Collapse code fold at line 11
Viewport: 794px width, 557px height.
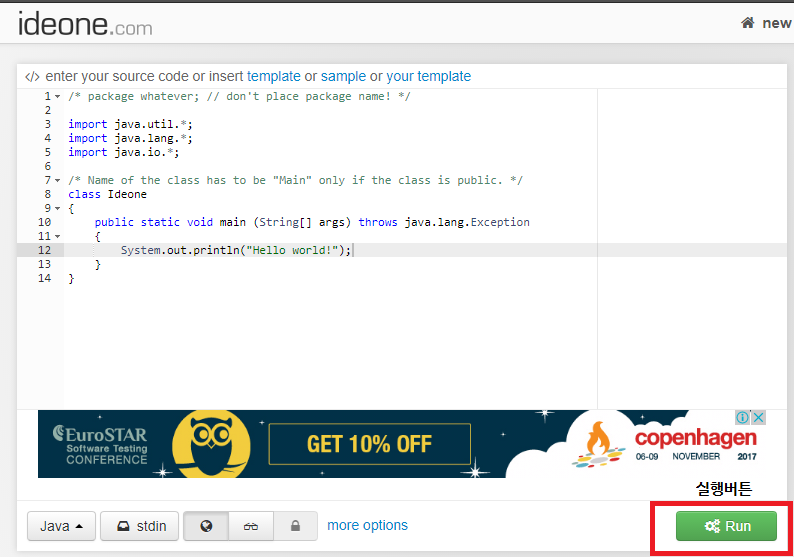coord(57,236)
